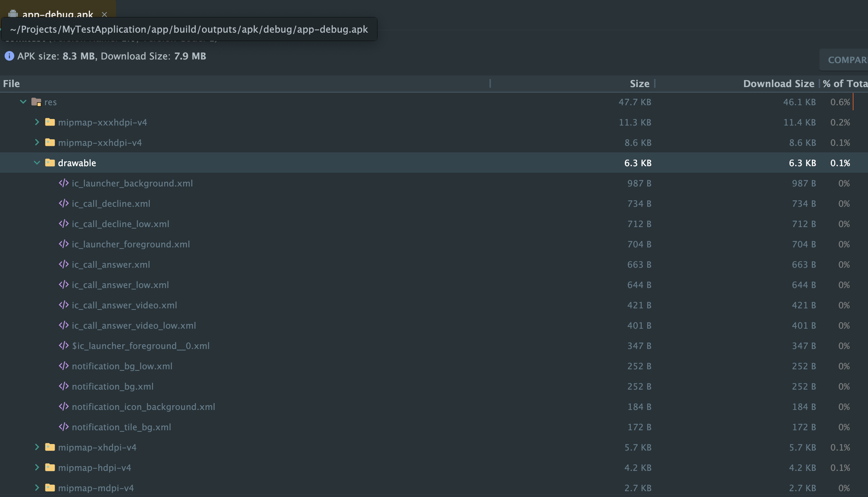The image size is (868, 497).
Task: Click the File column header
Action: (12, 84)
